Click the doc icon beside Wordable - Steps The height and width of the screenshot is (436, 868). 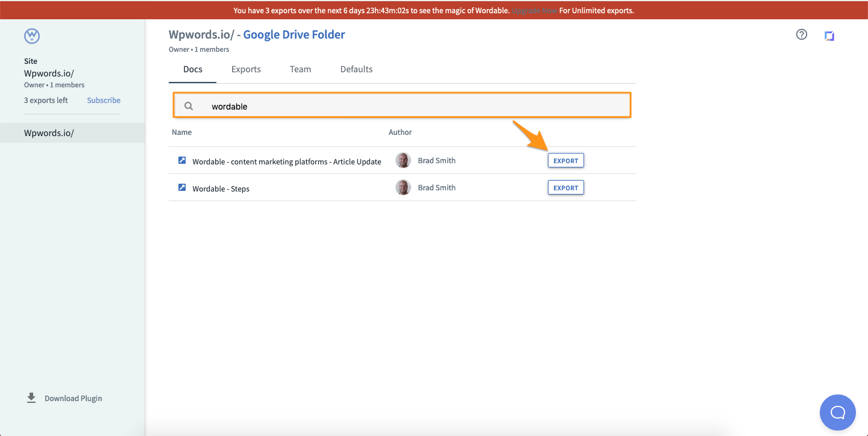[182, 188]
